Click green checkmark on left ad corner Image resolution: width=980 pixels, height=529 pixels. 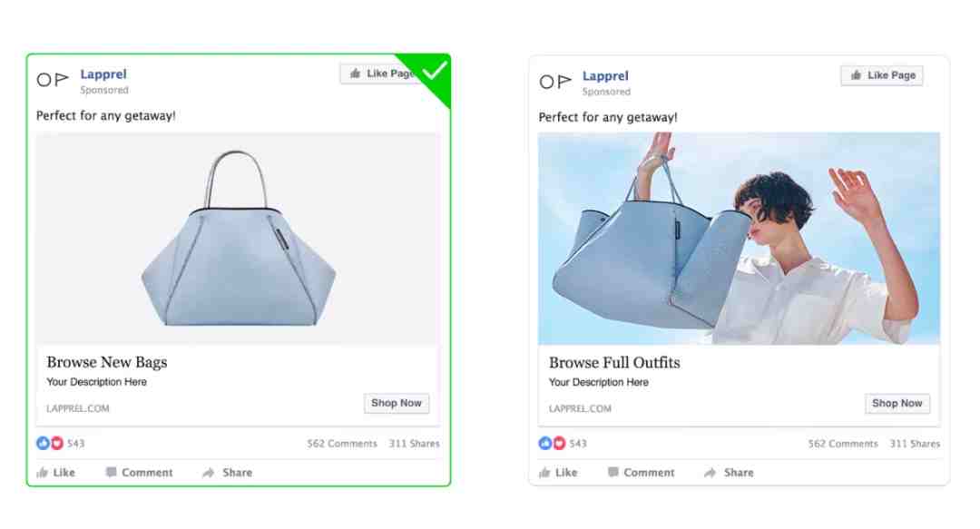coord(435,70)
